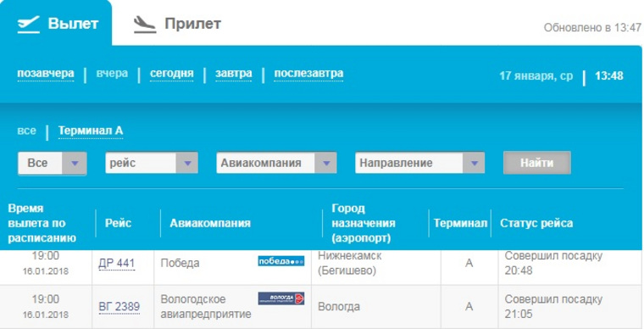Show flights for завтра

234,74
